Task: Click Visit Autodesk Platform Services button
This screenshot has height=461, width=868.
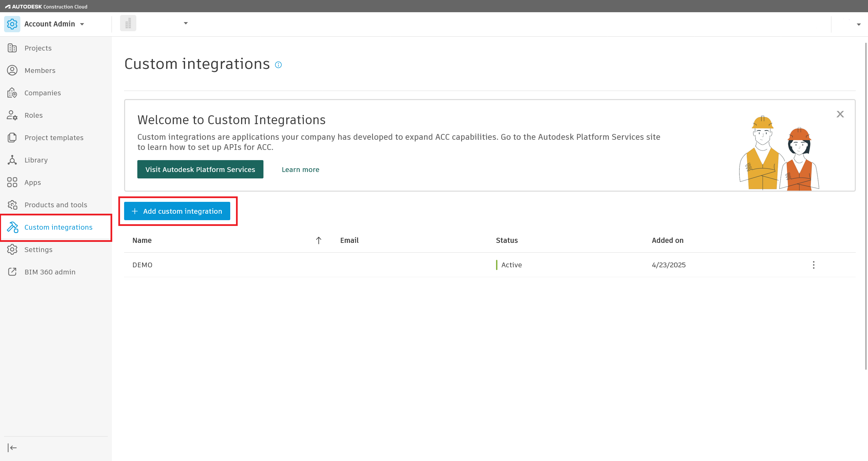Action: point(200,170)
